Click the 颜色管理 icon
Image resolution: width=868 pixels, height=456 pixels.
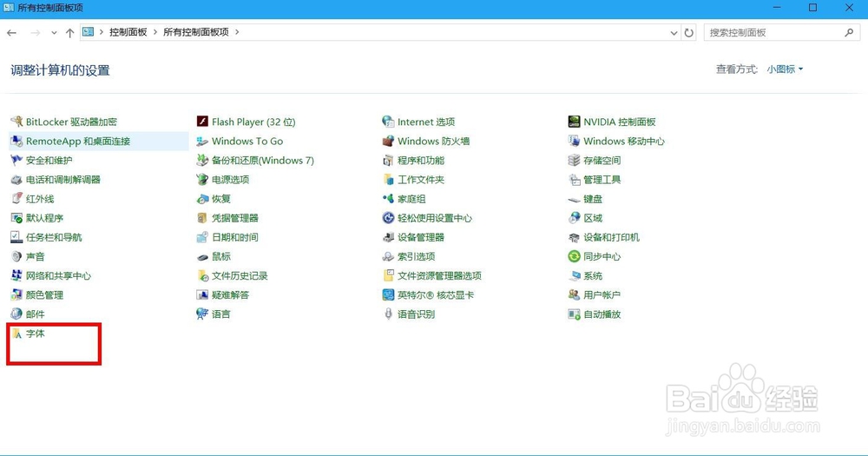(x=16, y=294)
